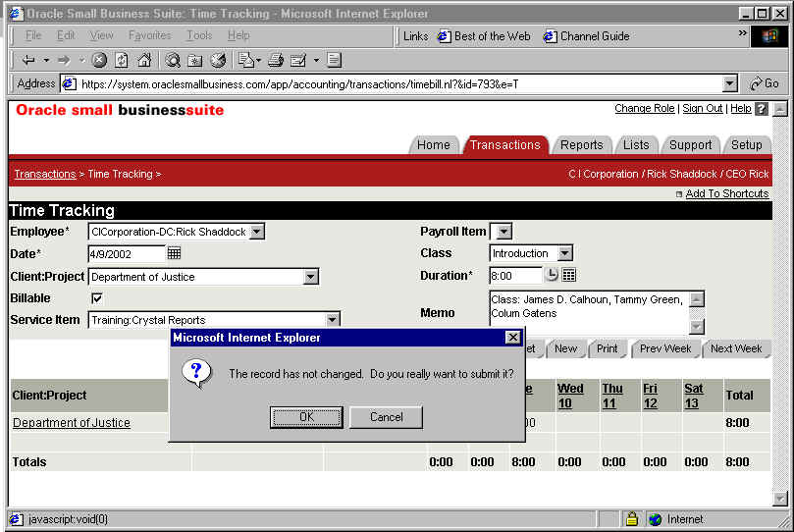
Task: Open the Best of the Web link
Action: (484, 36)
